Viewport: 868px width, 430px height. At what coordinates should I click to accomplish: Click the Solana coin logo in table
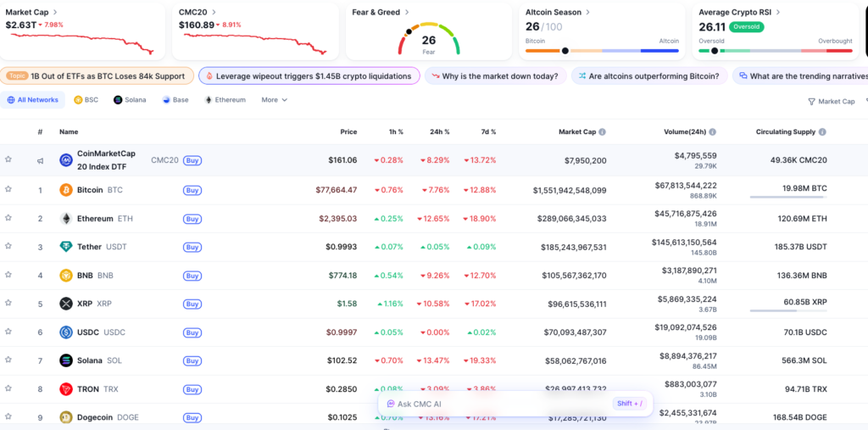coord(66,360)
